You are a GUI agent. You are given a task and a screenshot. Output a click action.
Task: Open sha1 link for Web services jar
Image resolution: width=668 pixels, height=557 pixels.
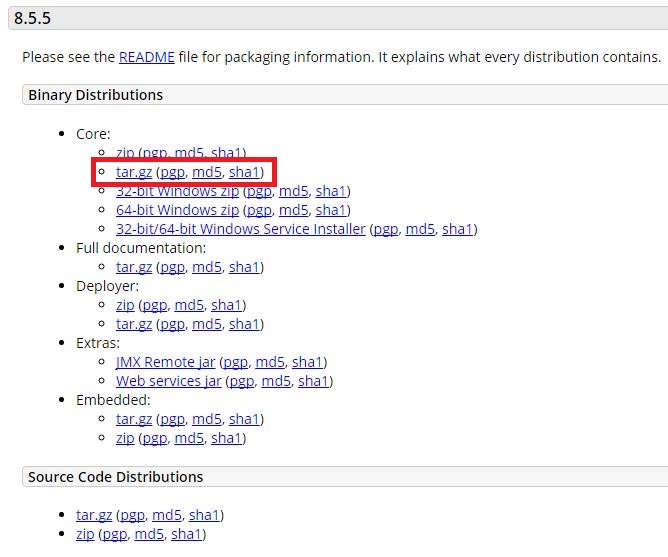[313, 381]
